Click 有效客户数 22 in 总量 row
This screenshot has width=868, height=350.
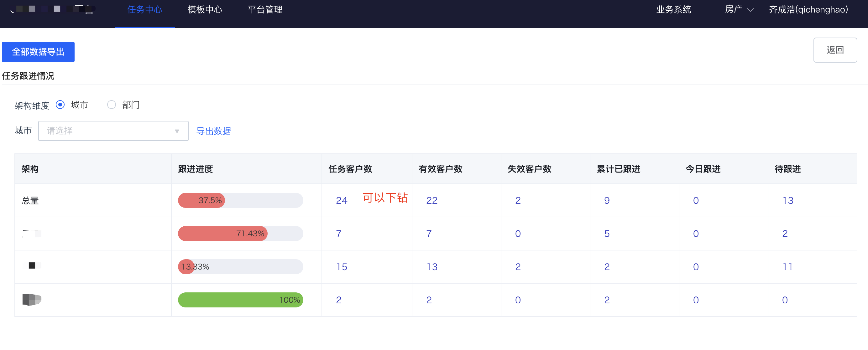point(432,201)
